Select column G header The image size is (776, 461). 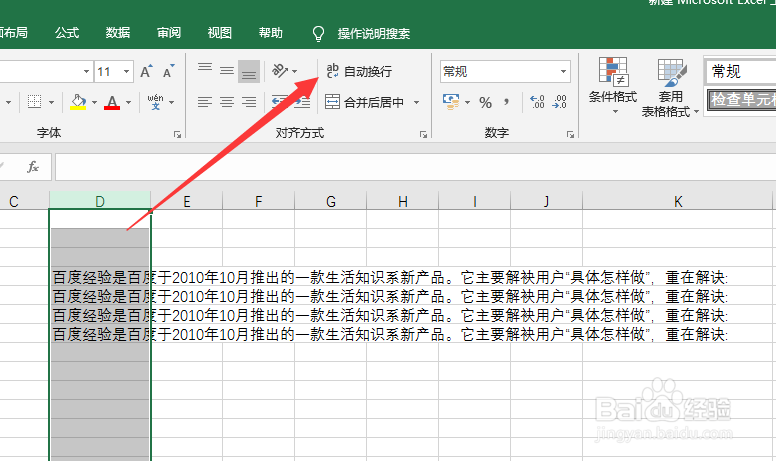coord(331,201)
